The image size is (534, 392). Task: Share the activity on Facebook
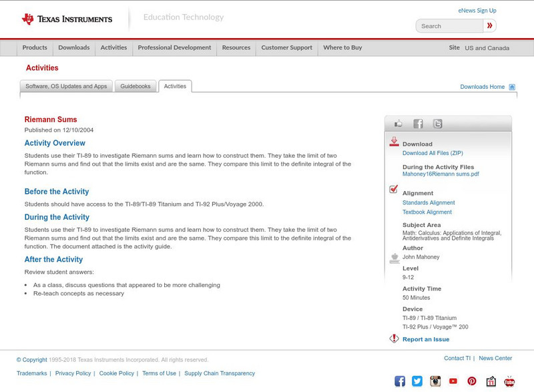pos(417,124)
